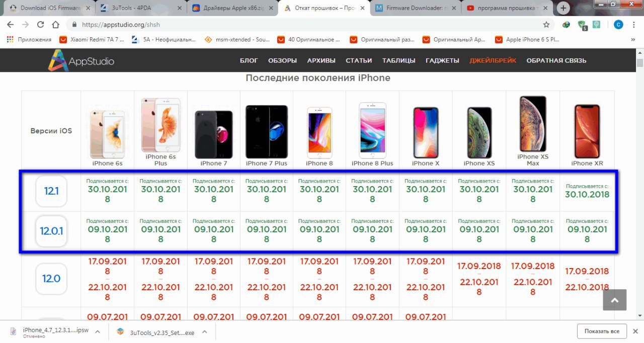Expand options for 3uTools_v2.35 exe download
Viewport: 644px width, 343px height.
[205, 332]
